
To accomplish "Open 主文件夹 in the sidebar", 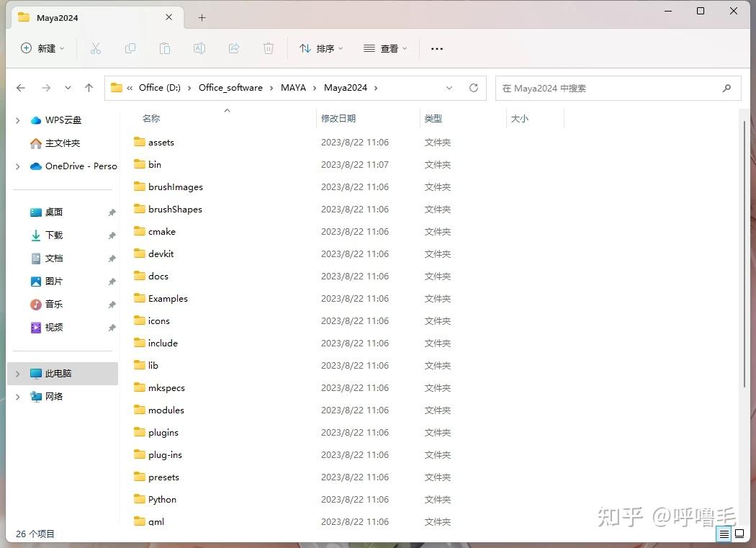I will 63,143.
